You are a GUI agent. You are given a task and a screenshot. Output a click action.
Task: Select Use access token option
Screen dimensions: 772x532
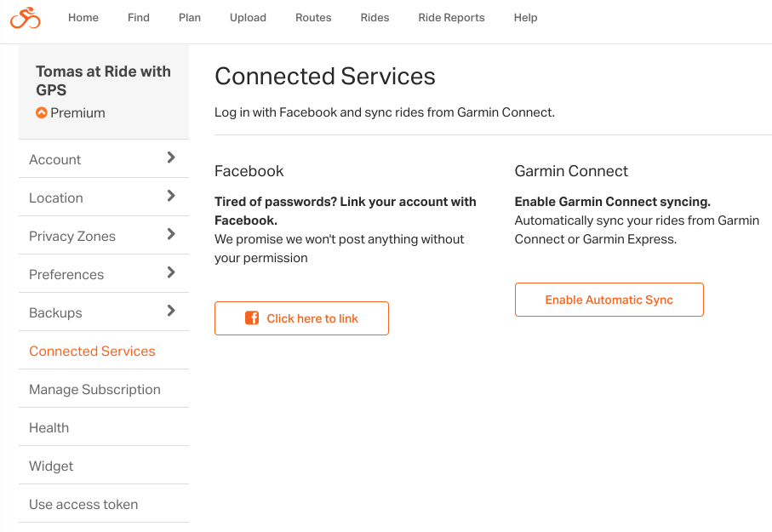pyautogui.click(x=104, y=505)
